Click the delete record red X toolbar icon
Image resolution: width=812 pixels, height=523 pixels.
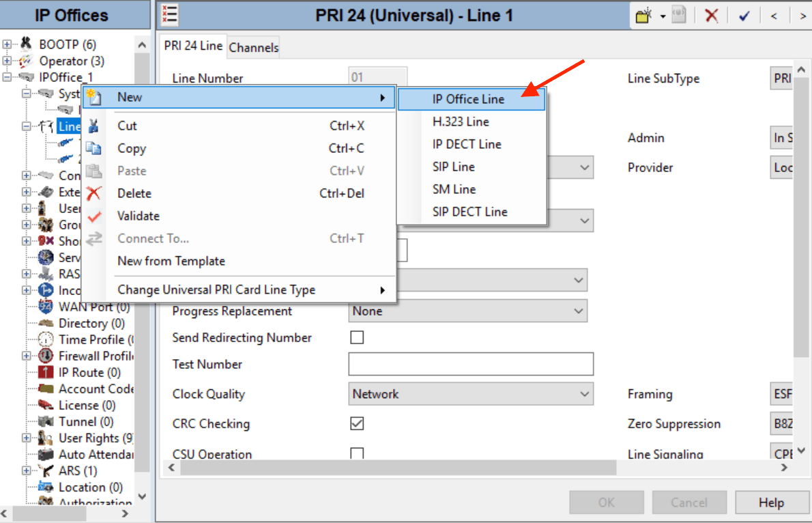712,16
